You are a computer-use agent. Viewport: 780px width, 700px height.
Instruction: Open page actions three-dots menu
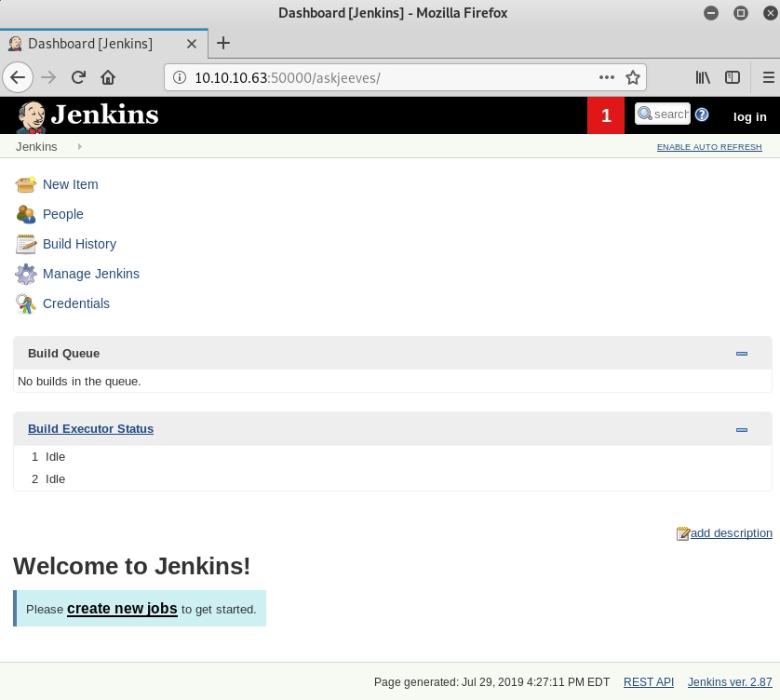[x=606, y=77]
